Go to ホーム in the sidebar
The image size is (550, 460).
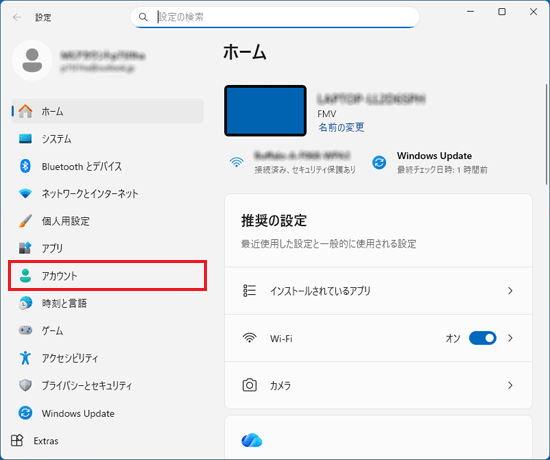(107, 111)
